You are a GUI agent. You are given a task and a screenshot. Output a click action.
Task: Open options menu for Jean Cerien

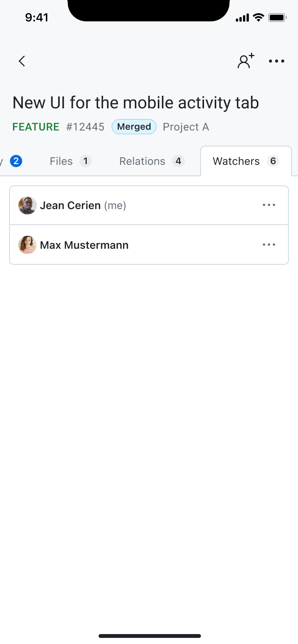click(269, 205)
